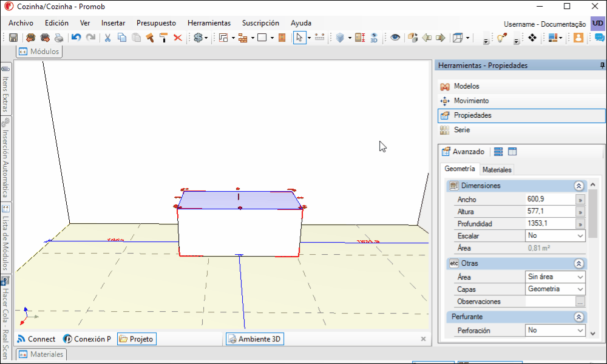Click the Observaciones ellipsis button
Image resolution: width=607 pixels, height=364 pixels.
(580, 302)
